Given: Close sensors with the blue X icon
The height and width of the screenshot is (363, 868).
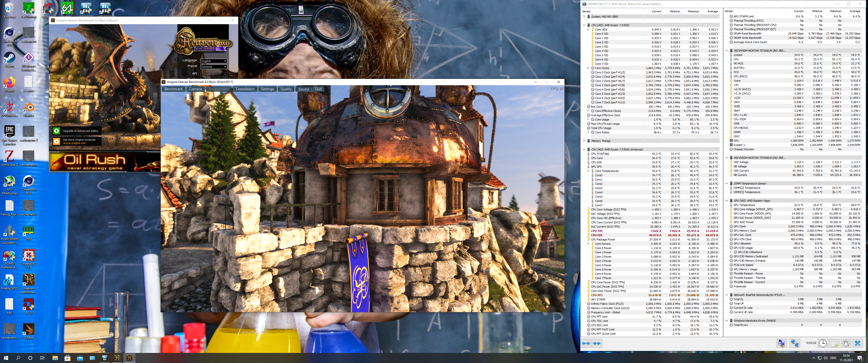Looking at the screenshot, I should (858, 343).
